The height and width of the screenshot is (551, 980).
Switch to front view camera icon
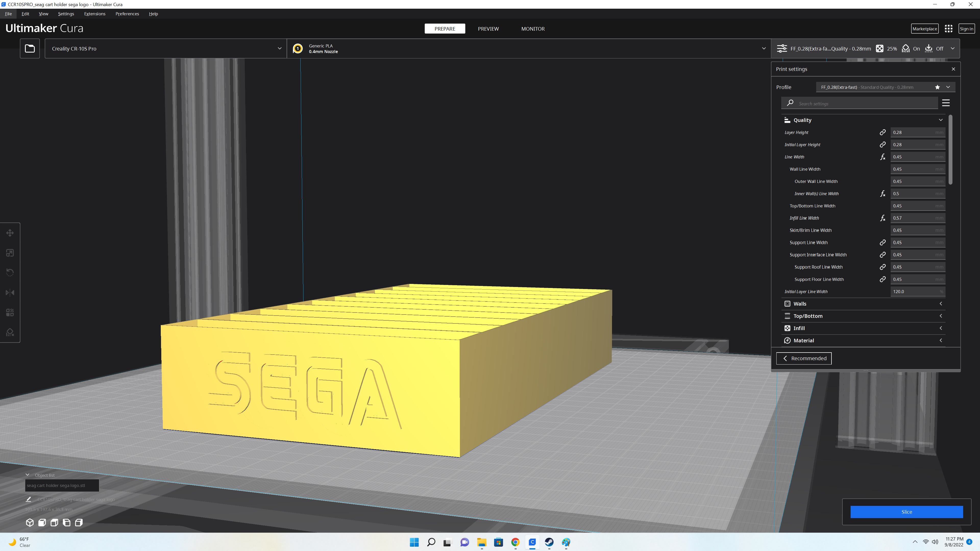[x=42, y=522]
